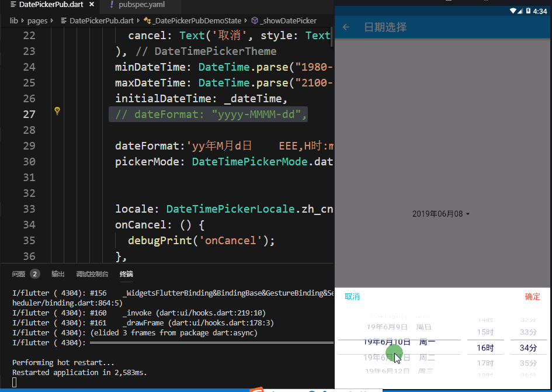Click the emulator battery status icon
Screen dimensions: 552x392
click(x=528, y=11)
